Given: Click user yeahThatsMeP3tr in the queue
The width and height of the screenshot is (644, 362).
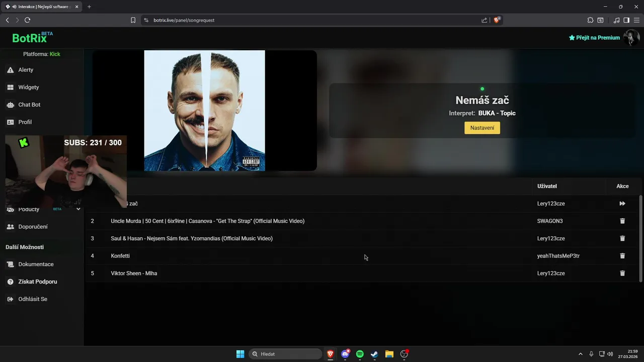Looking at the screenshot, I should pos(558,256).
